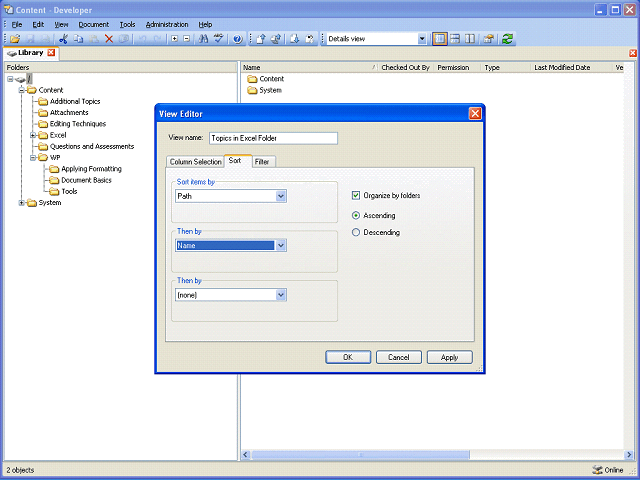Open the File menu
This screenshot has width=640, height=480.
click(17, 24)
